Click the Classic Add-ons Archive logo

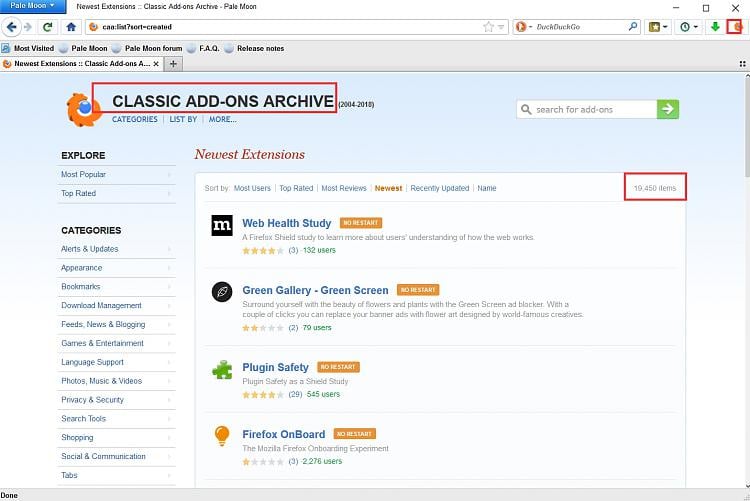[83, 110]
